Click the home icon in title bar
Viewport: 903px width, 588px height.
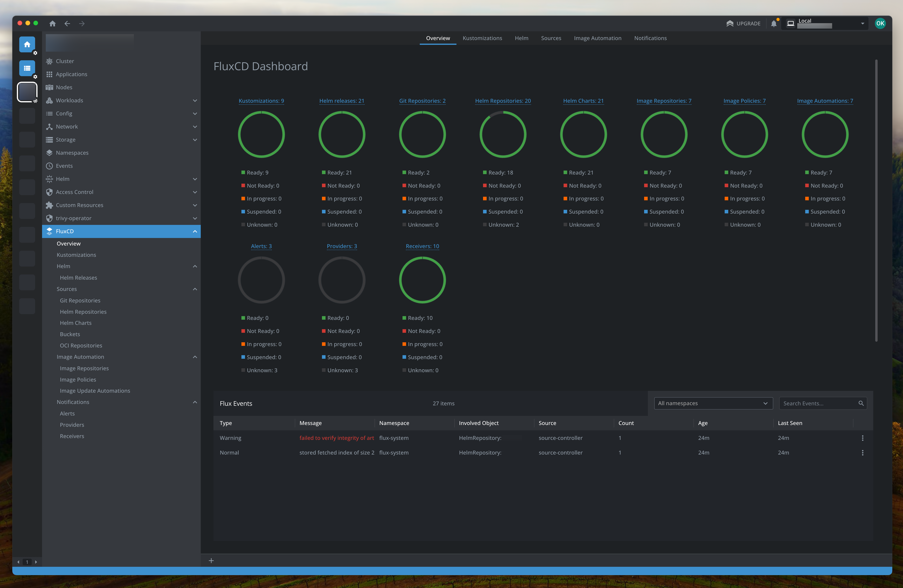click(52, 24)
